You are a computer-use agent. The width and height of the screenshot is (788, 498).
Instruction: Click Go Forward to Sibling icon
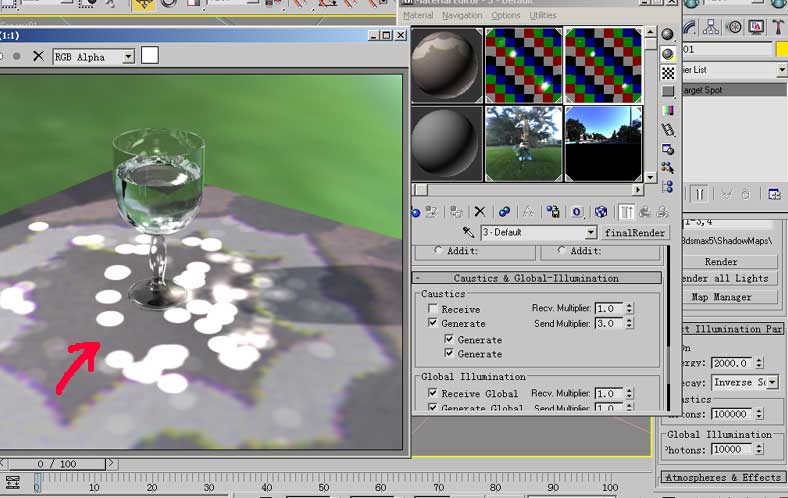click(662, 212)
